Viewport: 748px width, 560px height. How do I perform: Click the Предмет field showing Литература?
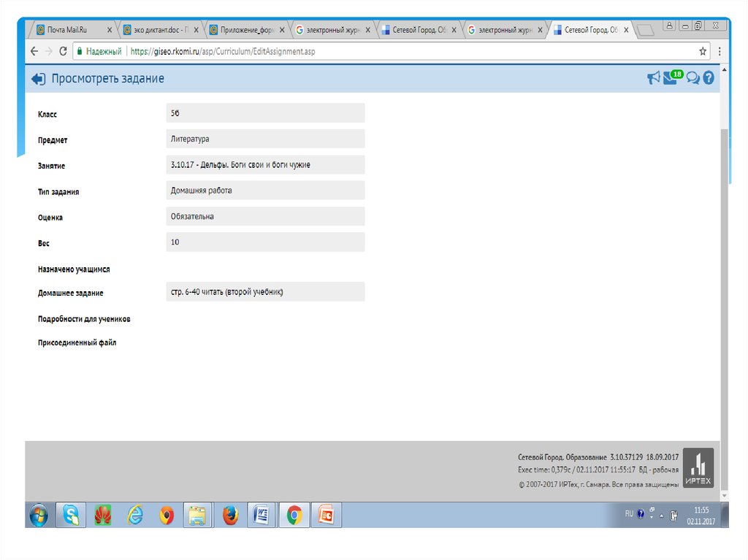265,139
